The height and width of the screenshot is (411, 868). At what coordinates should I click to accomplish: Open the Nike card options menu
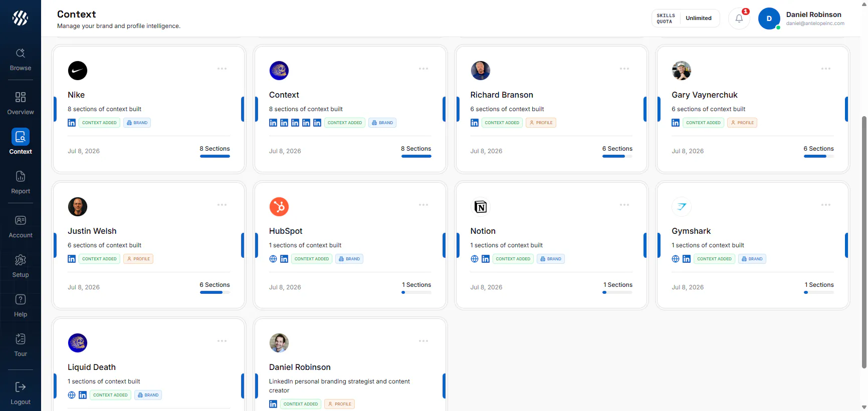click(222, 69)
